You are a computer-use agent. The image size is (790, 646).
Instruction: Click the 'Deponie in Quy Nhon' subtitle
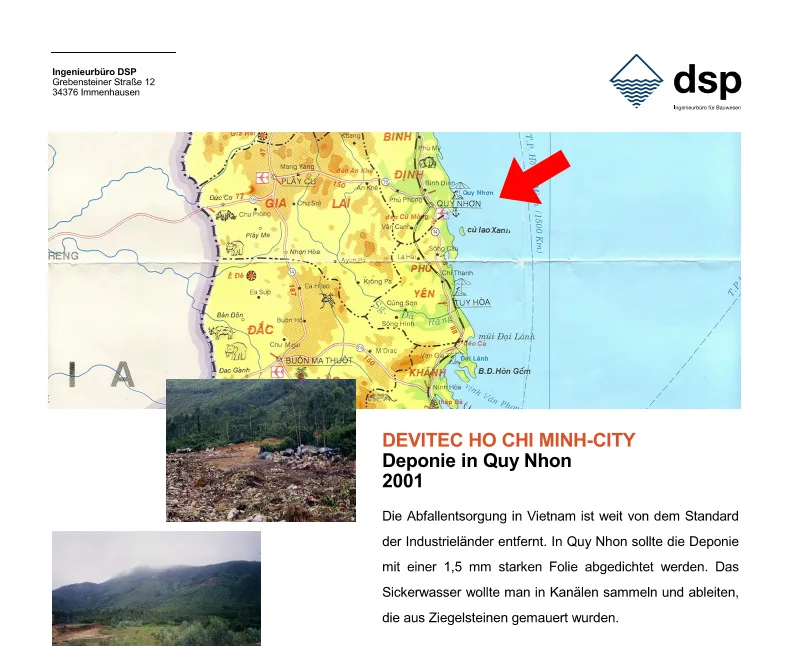477,461
